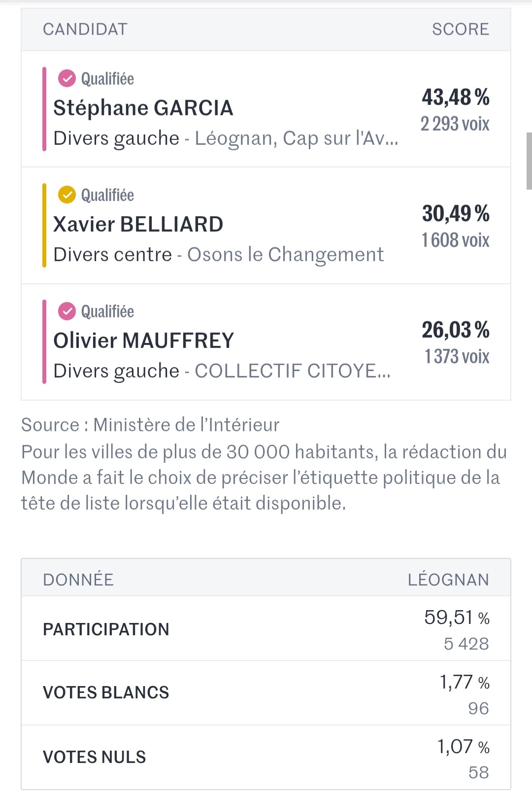Click the page scrollbar thumb on the right edge
Viewport: 532px width, 793px height.
(x=529, y=161)
